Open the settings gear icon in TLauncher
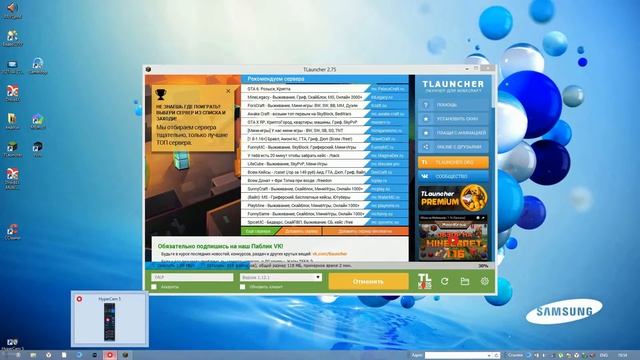Viewport: 640px width, 360px height. click(484, 281)
